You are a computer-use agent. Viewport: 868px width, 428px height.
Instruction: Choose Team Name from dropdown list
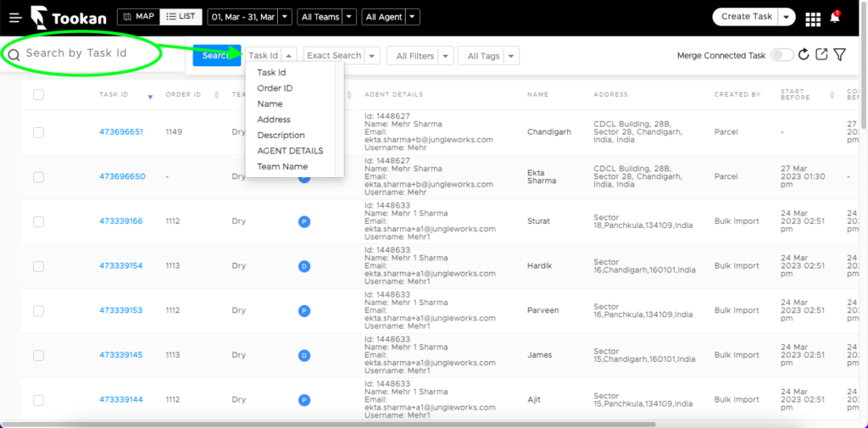[x=282, y=166]
